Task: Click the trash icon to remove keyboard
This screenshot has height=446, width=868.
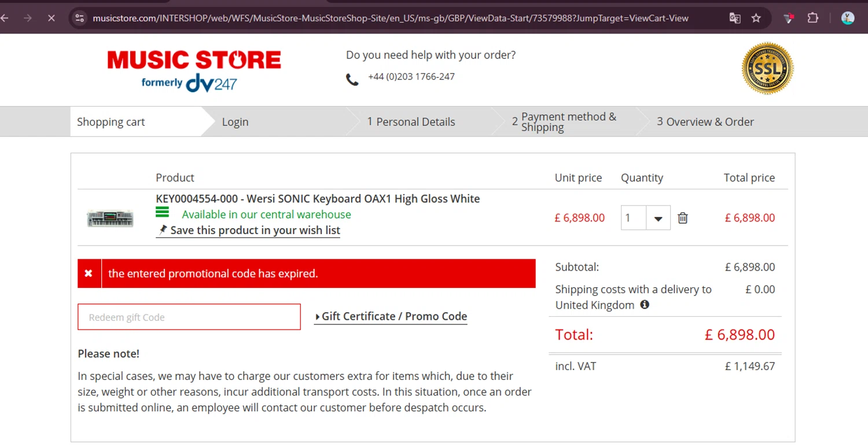Action: pos(683,218)
